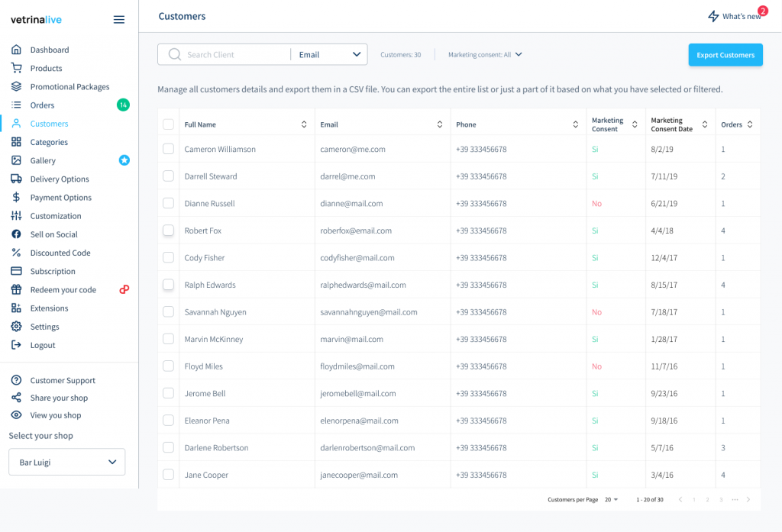Click the vetrinalive logo
Image resolution: width=782 pixels, height=532 pixels.
coord(36,19)
